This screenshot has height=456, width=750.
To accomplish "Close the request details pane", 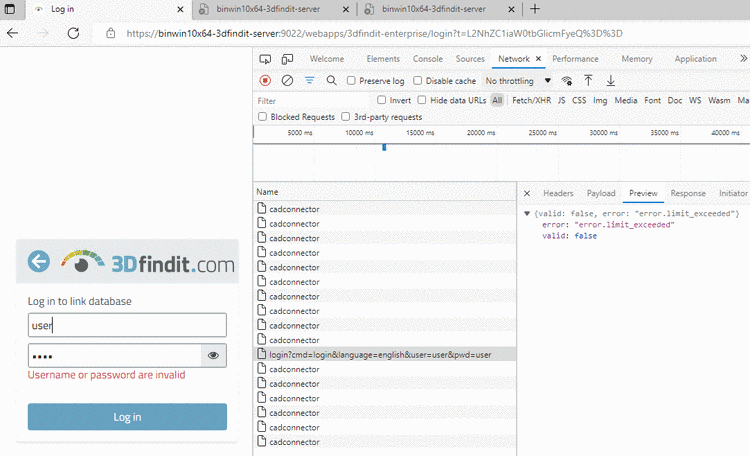I will (527, 193).
